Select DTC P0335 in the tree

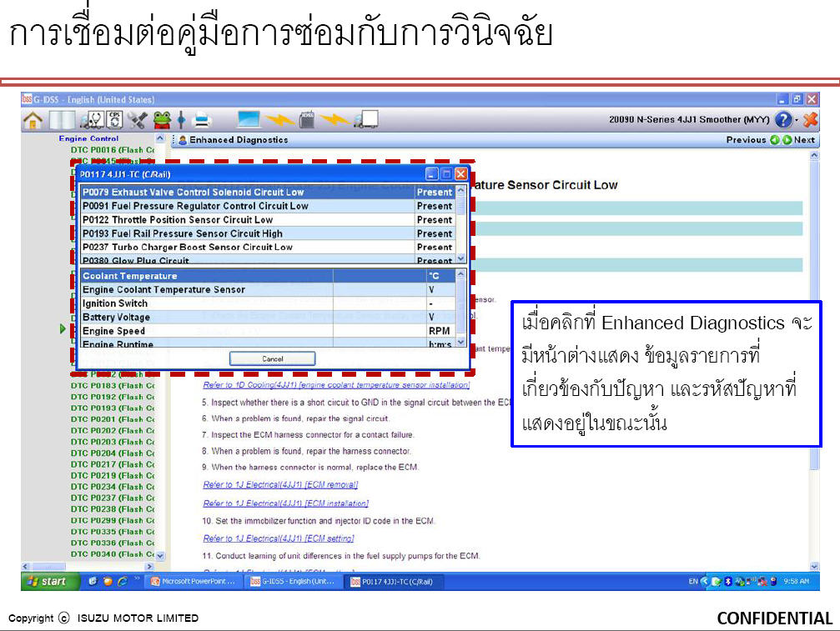[113, 532]
